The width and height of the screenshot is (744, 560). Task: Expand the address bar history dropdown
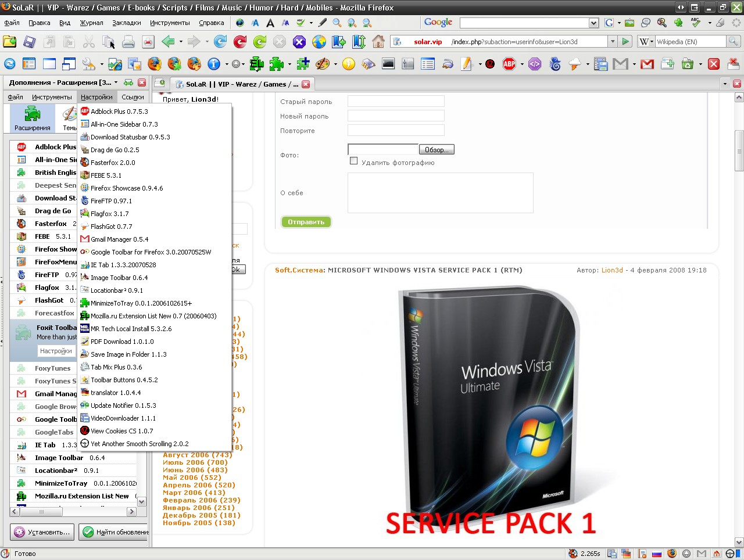(612, 42)
